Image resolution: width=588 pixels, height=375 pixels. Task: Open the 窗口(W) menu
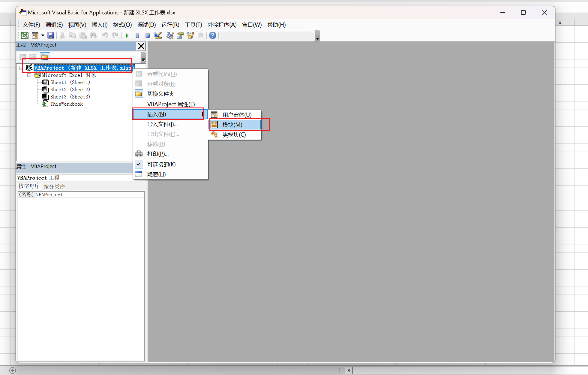click(x=252, y=25)
